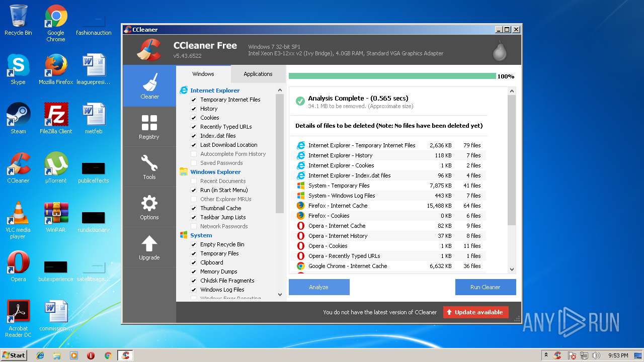
Task: Open Mozilla Firefox desktop shortcut
Action: pos(56,69)
